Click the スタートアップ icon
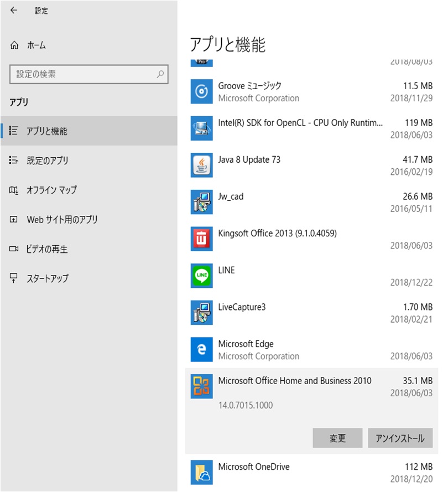This screenshot has height=492, width=448. click(x=13, y=278)
